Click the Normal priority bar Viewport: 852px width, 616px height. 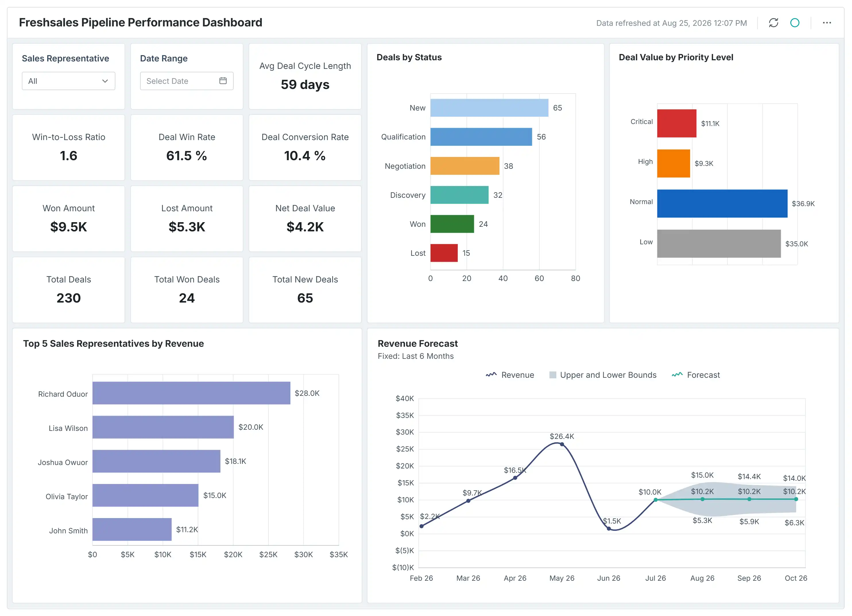[x=722, y=204]
